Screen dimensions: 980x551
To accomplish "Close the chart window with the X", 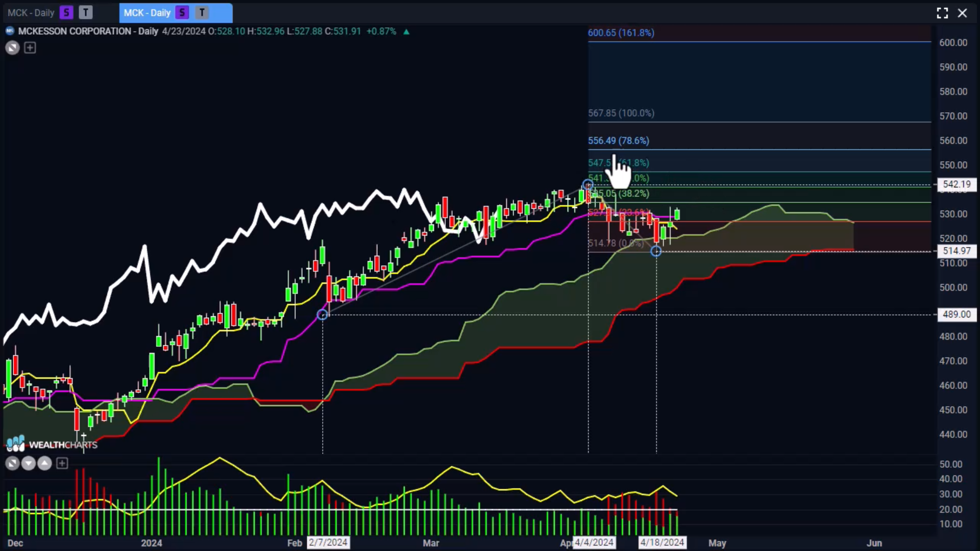I will pos(963,13).
